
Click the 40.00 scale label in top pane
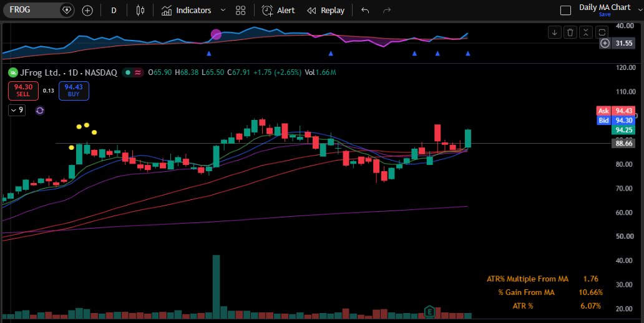625,26
